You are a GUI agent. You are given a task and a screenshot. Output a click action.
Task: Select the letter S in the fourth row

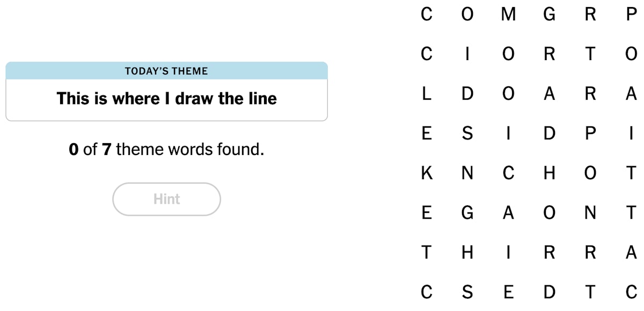pos(467,134)
